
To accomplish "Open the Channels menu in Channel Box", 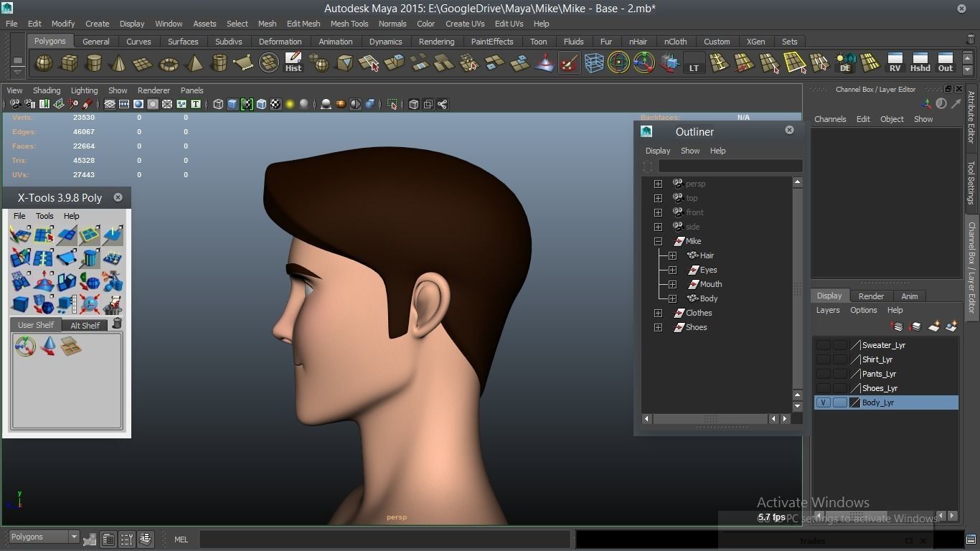I will 830,119.
